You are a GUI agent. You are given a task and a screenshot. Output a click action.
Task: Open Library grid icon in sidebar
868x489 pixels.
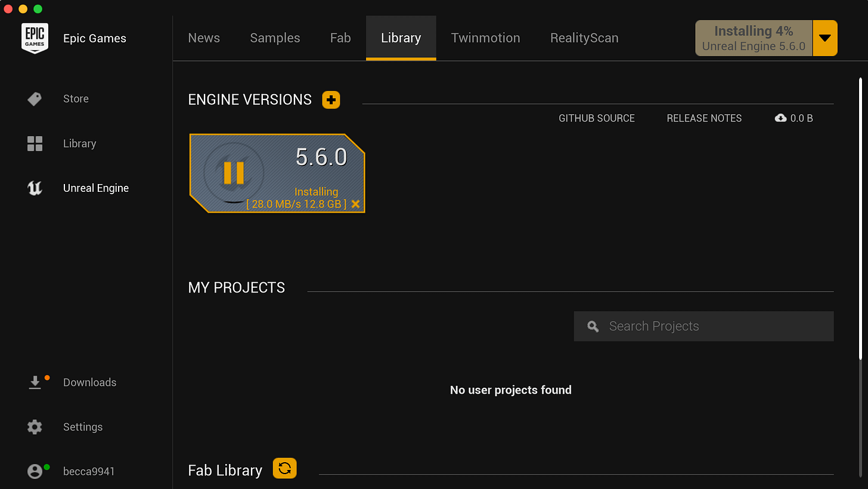[x=35, y=144]
